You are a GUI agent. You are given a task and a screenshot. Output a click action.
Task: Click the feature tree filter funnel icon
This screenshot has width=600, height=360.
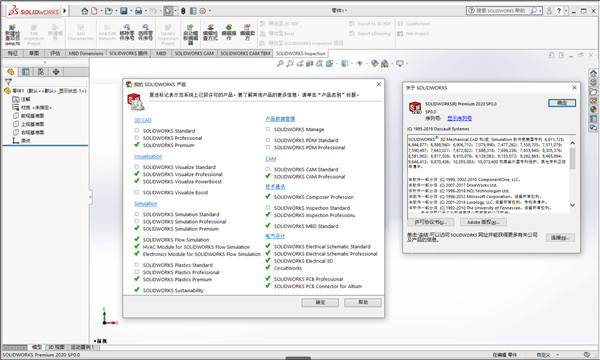(8, 81)
